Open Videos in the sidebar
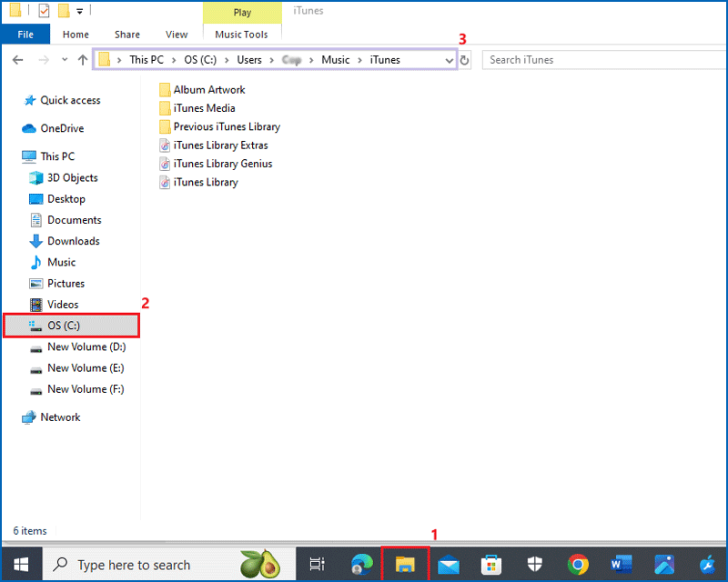728x582 pixels. (x=54, y=305)
